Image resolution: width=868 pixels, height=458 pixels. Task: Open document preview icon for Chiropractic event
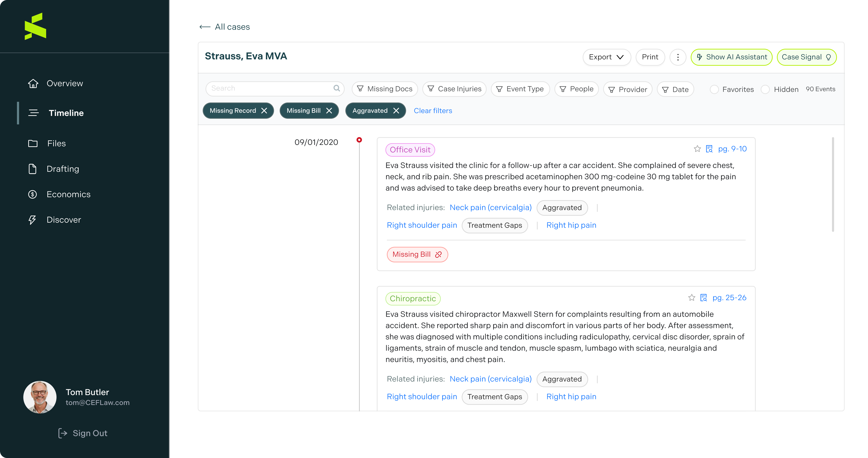(704, 298)
